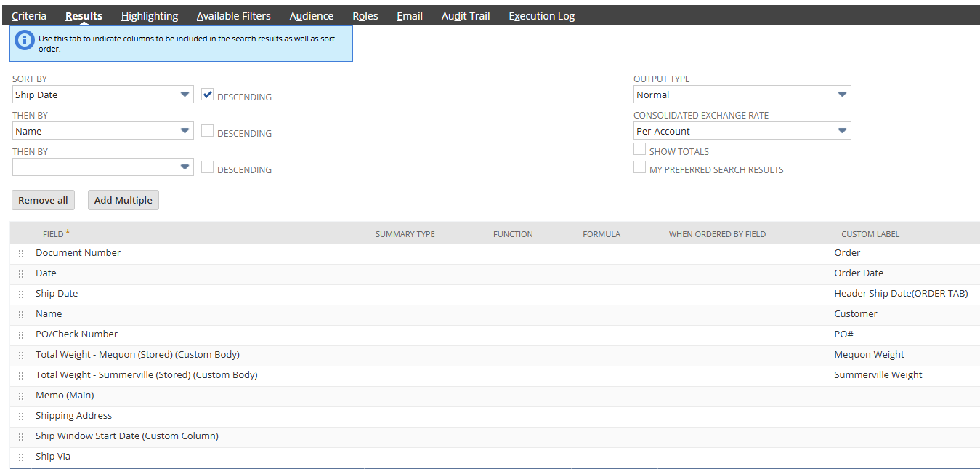Open the Consolidated Exchange Rate dropdown
Screen dimensions: 980x469
pyautogui.click(x=843, y=130)
